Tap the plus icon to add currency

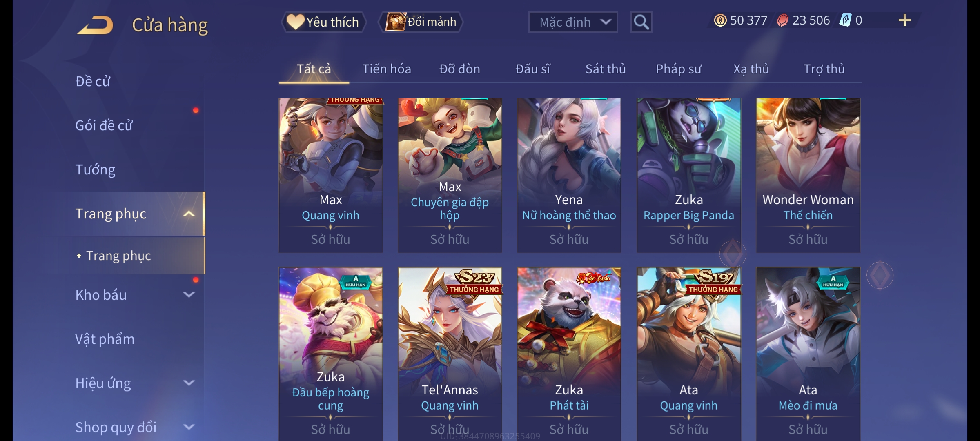click(x=904, y=20)
